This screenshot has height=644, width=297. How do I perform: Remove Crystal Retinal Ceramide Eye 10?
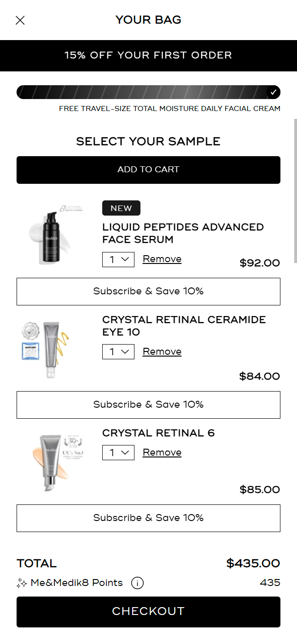162,351
